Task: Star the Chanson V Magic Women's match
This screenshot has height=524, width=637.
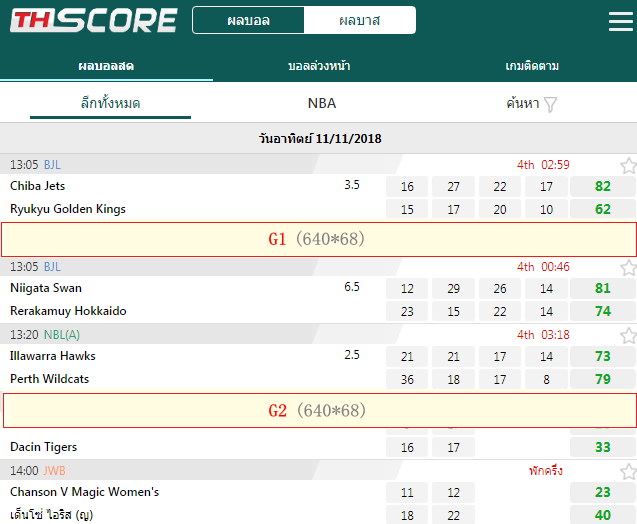Action: tap(628, 472)
